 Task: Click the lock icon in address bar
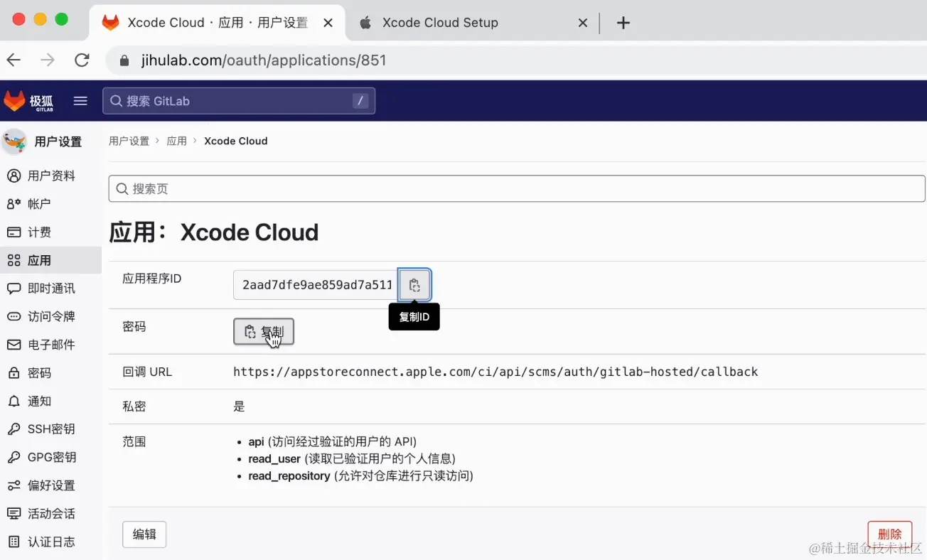[x=124, y=61]
